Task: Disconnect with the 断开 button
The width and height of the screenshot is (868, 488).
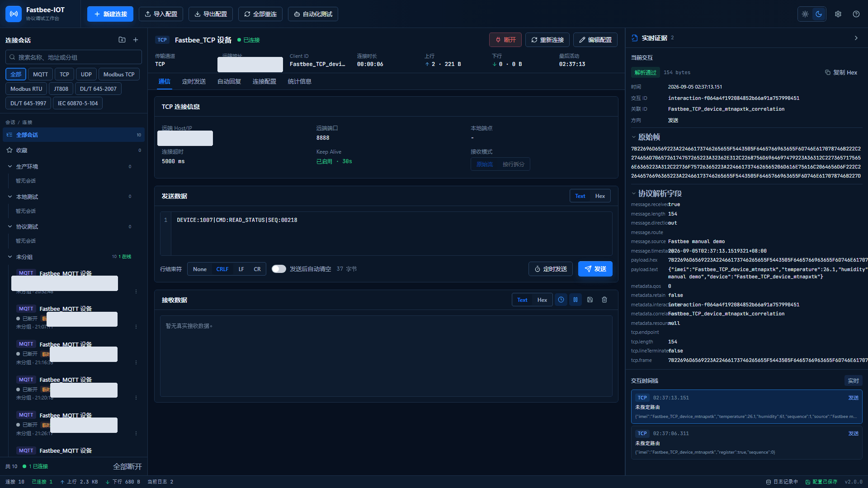Action: [x=505, y=40]
